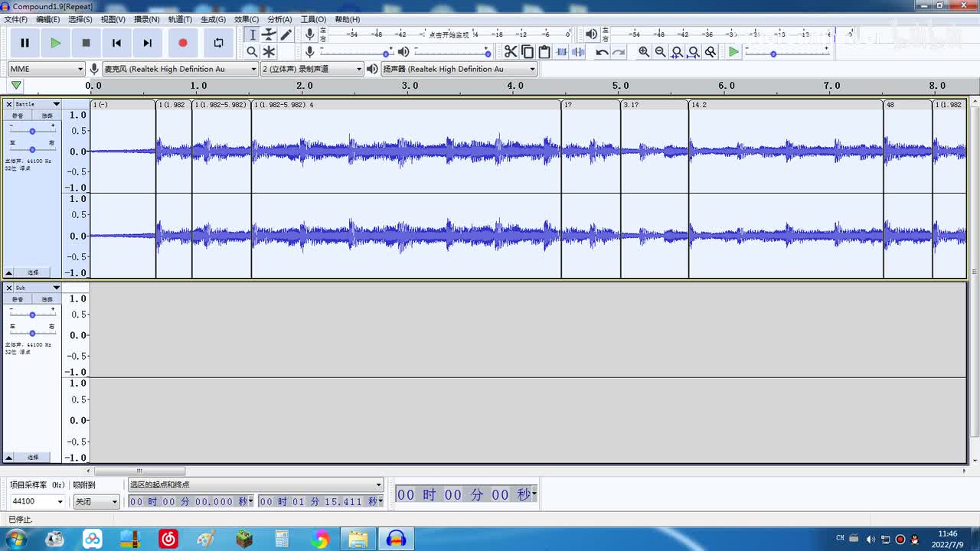Select the Zoom magnifier tool

(252, 51)
